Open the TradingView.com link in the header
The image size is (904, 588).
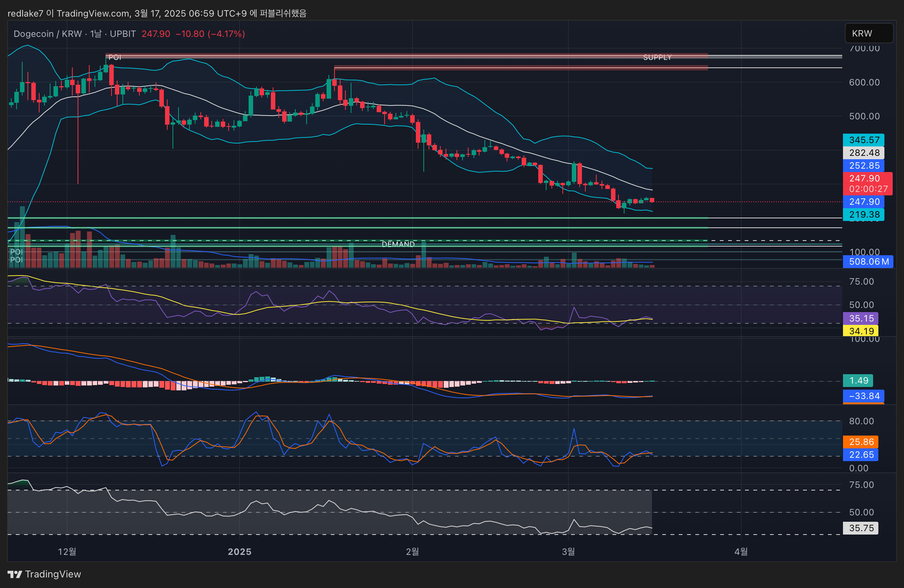[93, 13]
